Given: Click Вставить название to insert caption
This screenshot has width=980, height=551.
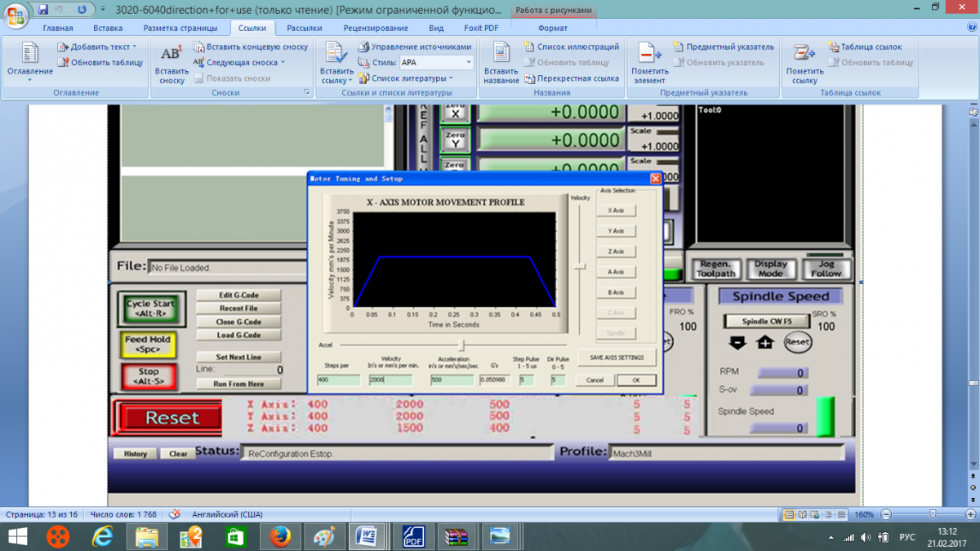Looking at the screenshot, I should point(501,64).
